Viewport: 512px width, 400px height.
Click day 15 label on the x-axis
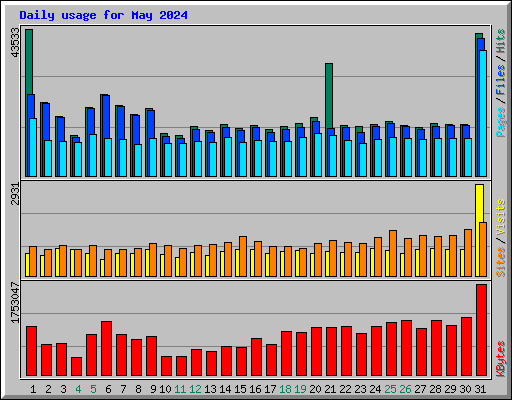click(240, 389)
